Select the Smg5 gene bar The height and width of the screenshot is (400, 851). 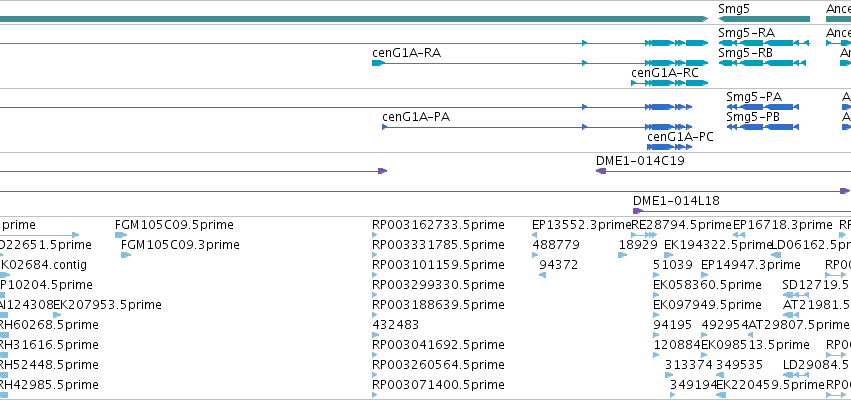pos(764,19)
